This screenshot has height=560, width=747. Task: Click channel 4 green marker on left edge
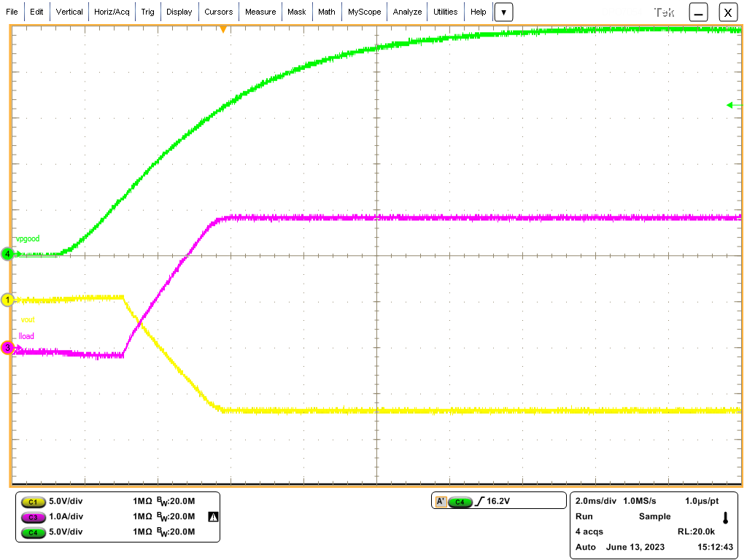click(x=7, y=254)
